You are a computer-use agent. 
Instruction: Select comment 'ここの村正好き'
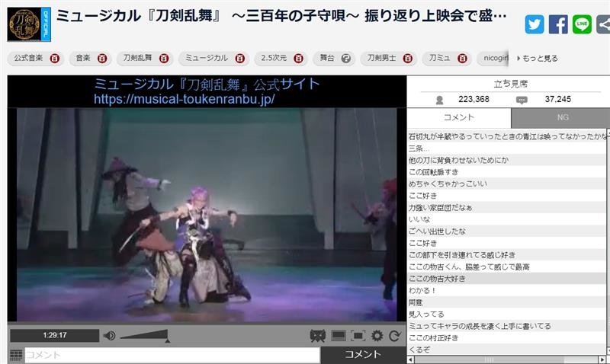coord(506,338)
